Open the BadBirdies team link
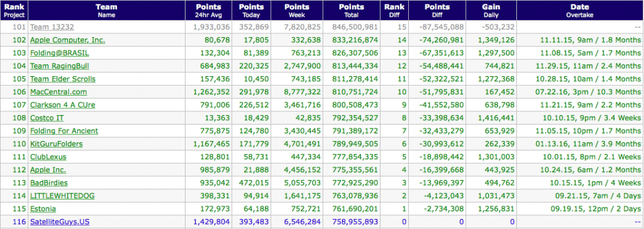The height and width of the screenshot is (229, 644). coord(49,183)
